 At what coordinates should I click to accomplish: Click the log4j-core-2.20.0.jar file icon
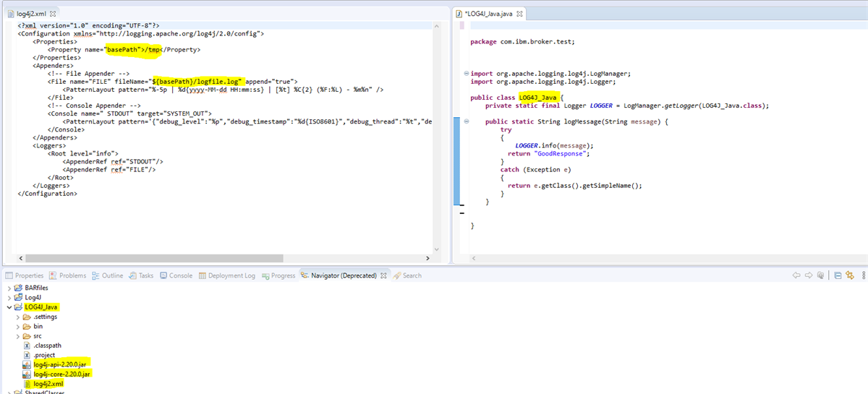click(x=27, y=374)
